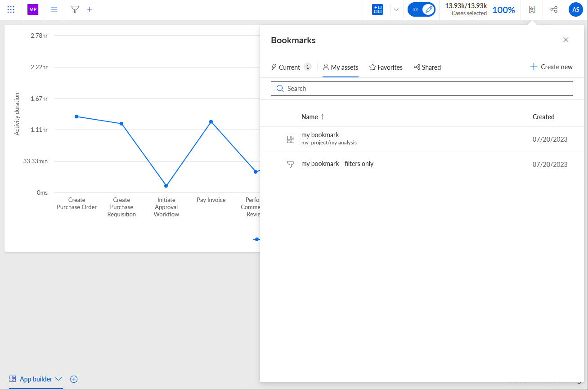Expand dropdown next to add widget button
Image resolution: width=588 pixels, height=390 pixels.
tap(396, 9)
